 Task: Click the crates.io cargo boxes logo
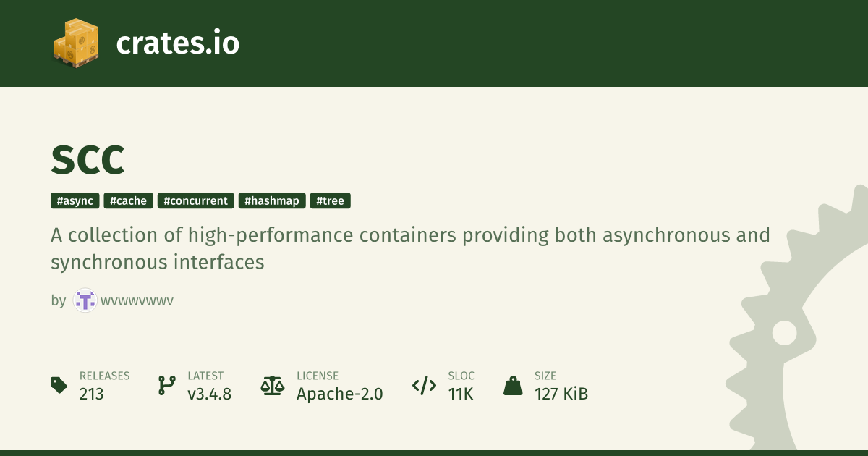[76, 43]
